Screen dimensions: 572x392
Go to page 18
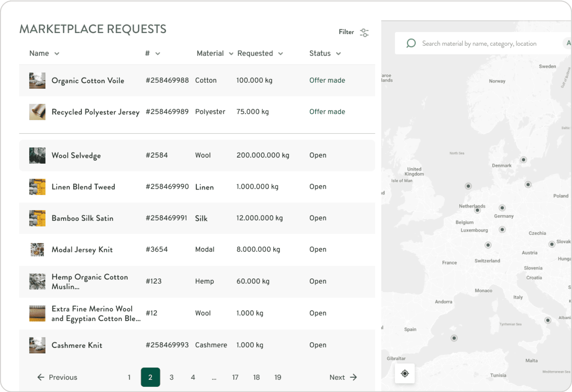pyautogui.click(x=257, y=377)
